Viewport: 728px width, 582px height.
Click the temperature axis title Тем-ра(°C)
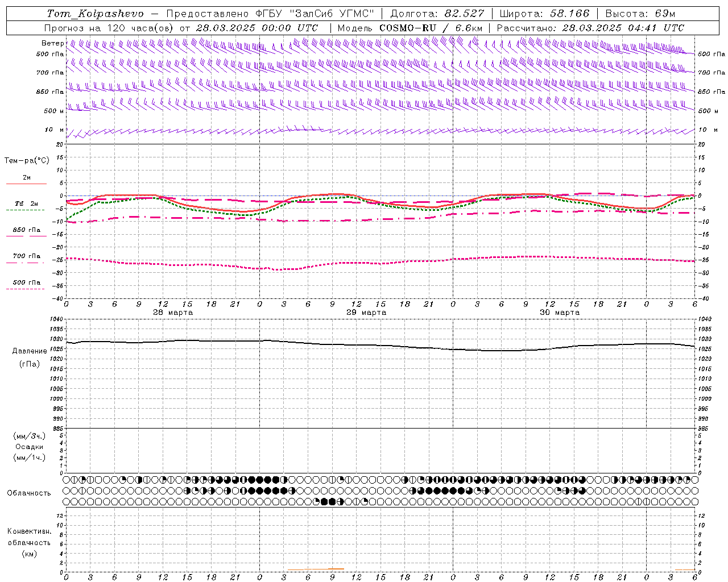pos(27,161)
